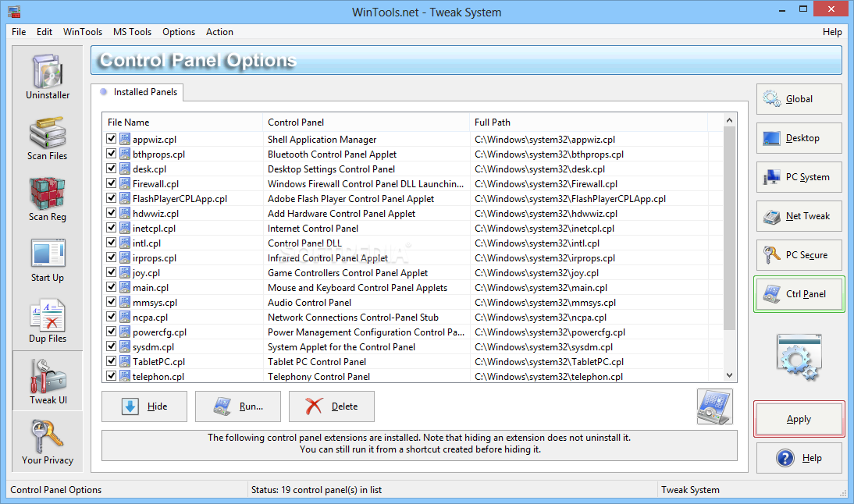Image resolution: width=854 pixels, height=504 pixels.
Task: Click the Run... button
Action: (238, 406)
